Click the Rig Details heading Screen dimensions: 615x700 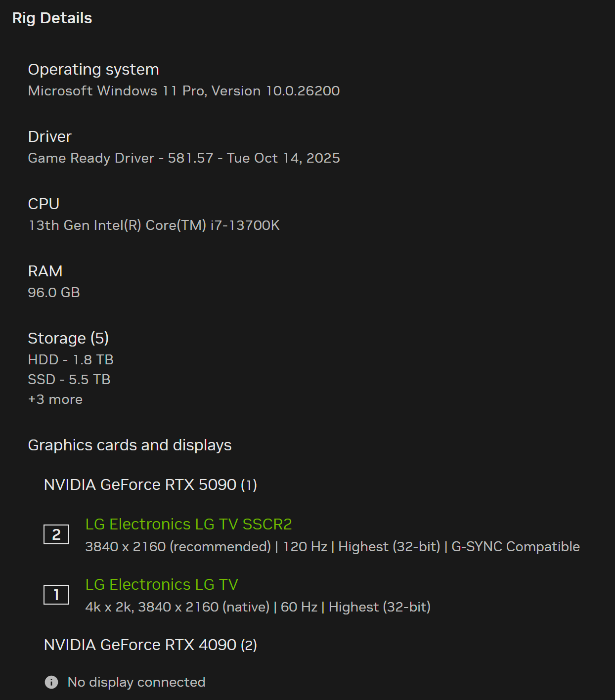point(52,18)
